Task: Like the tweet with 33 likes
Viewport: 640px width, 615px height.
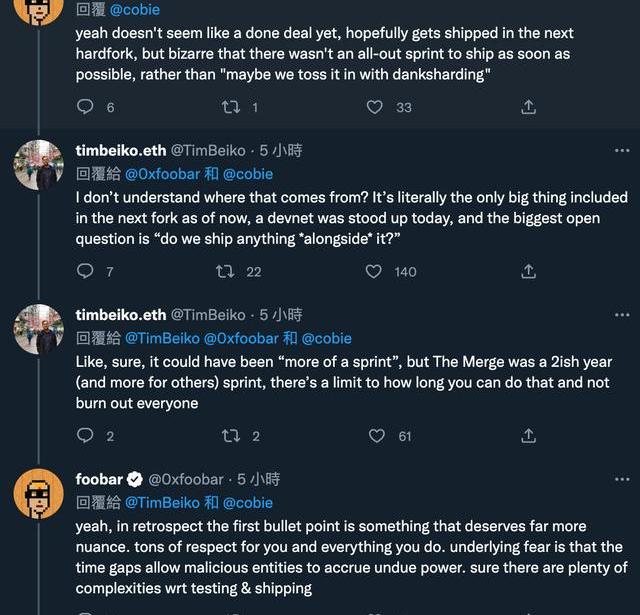Action: click(375, 107)
